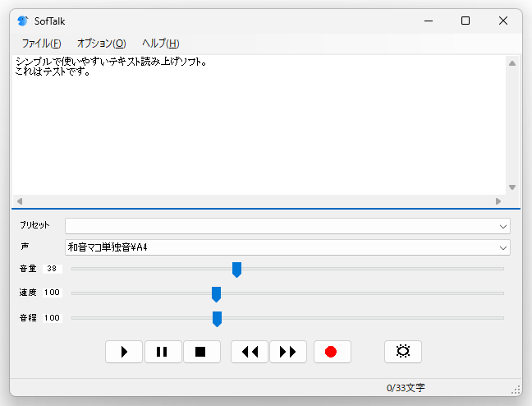Click the text area scroll up arrow

click(x=512, y=63)
